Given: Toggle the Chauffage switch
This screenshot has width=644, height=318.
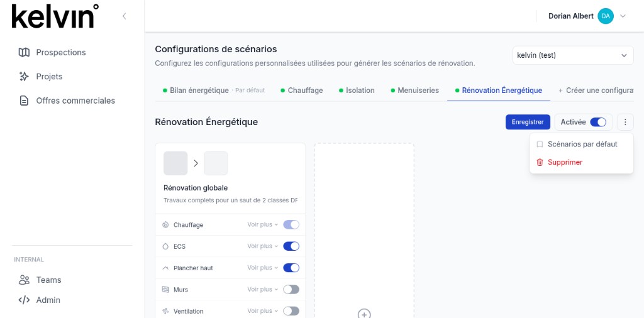Looking at the screenshot, I should 291,224.
